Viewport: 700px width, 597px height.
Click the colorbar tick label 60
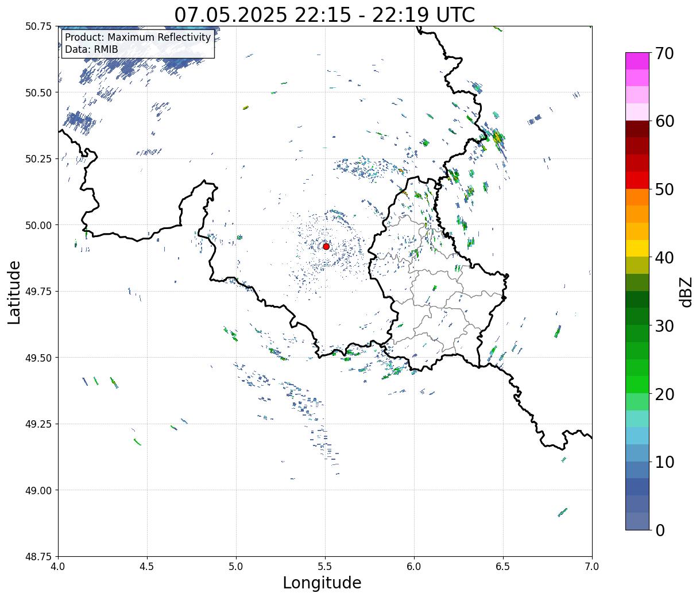pos(664,121)
